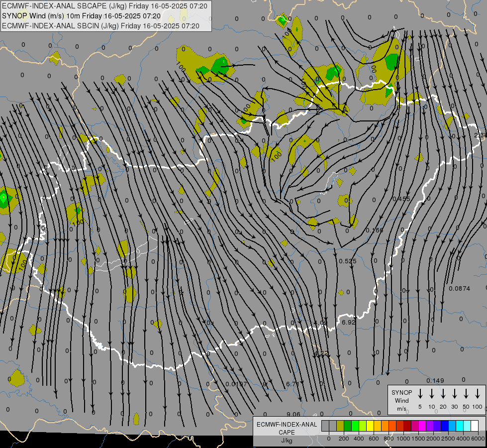The width and height of the screenshot is (487, 448).
Task: Click the 0.525 value on the map
Action: [x=348, y=261]
